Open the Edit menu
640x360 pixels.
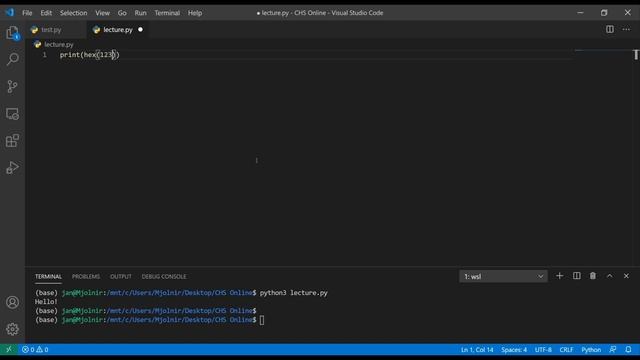(46, 13)
